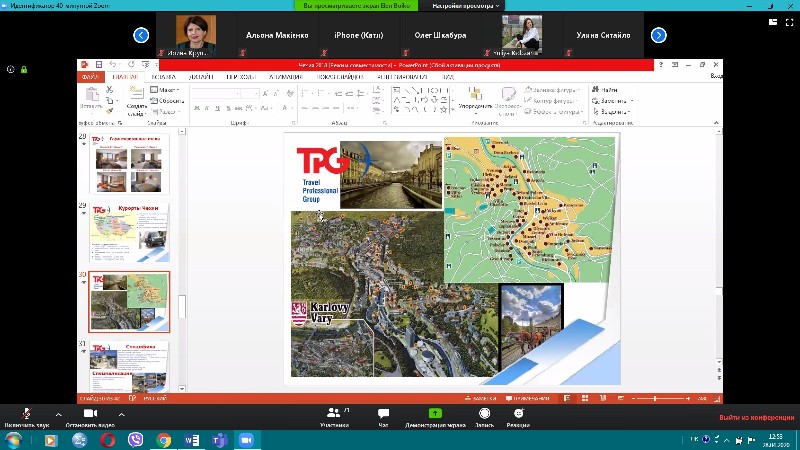Click the Leave conference red link
The height and width of the screenshot is (450, 800).
pyautogui.click(x=753, y=418)
